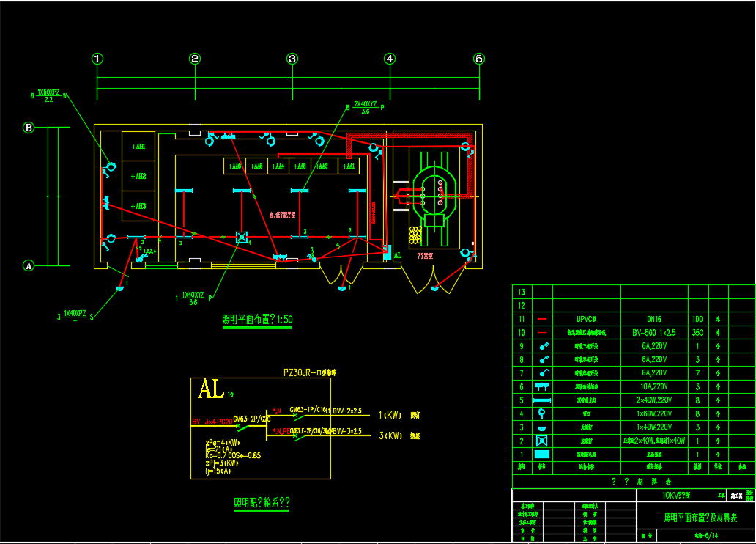Click the BVV-3×2.5 circuit cable label
The width and height of the screenshot is (756, 544).
[347, 431]
